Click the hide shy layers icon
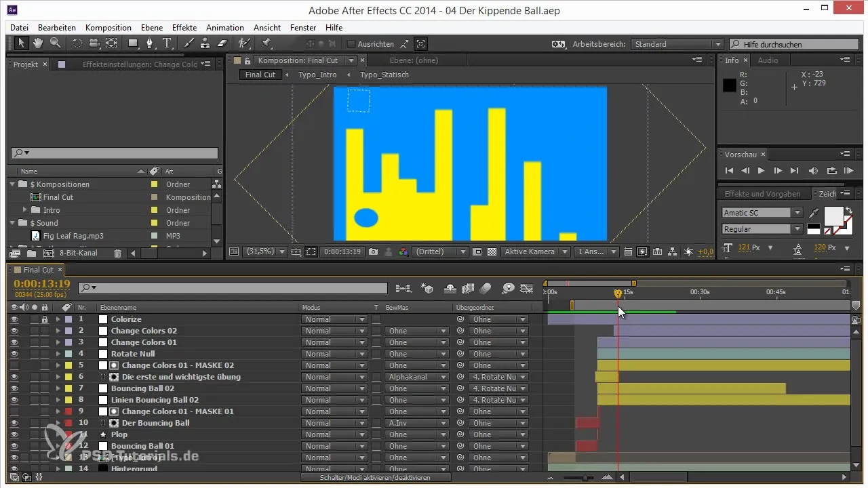 (x=450, y=288)
